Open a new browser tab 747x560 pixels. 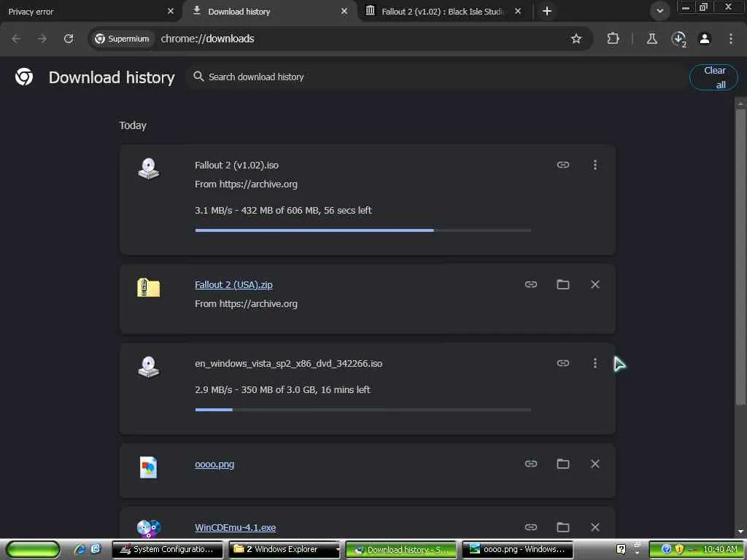click(547, 11)
